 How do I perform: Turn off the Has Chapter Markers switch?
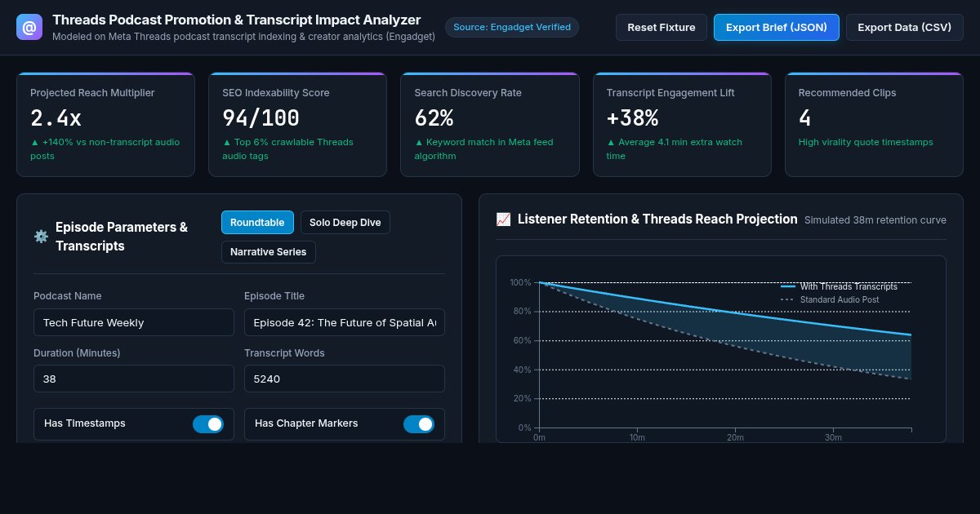click(419, 424)
